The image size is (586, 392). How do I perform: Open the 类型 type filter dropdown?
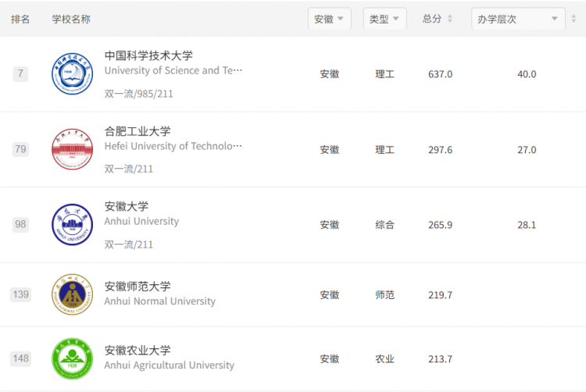(x=384, y=18)
